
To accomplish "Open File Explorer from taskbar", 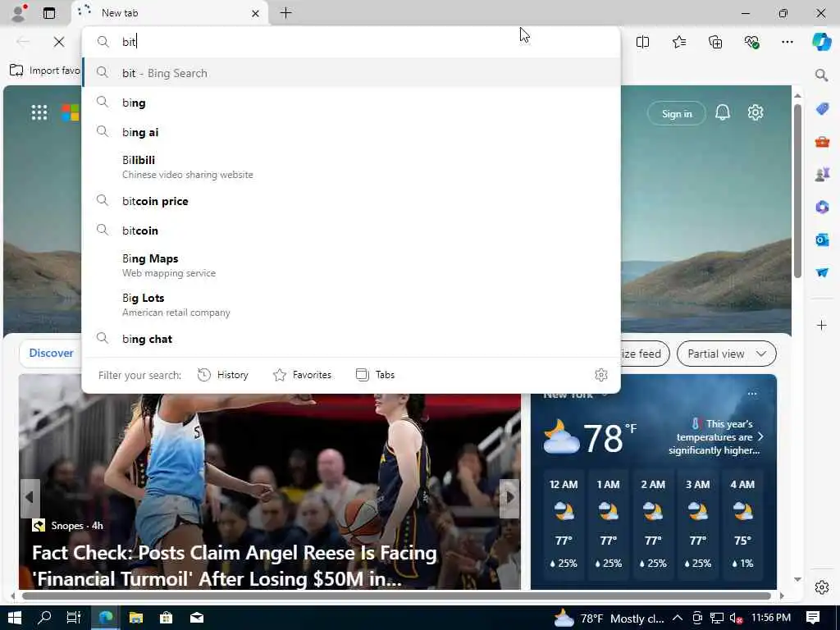I will [x=136, y=618].
